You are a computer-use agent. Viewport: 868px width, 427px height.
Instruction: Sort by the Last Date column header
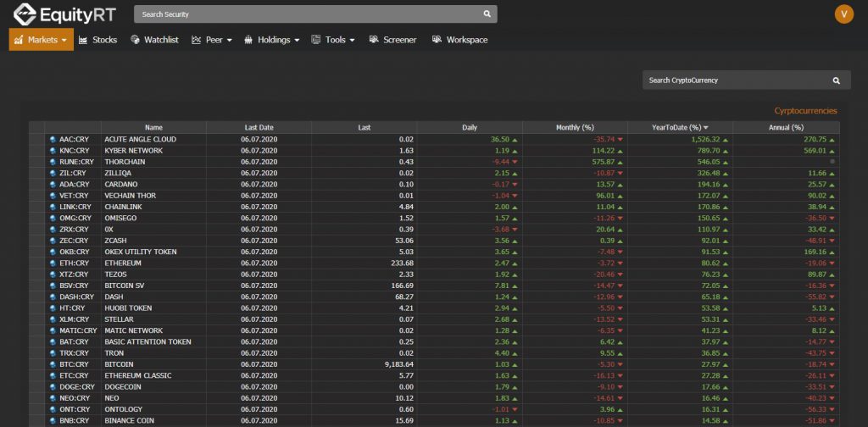point(259,128)
